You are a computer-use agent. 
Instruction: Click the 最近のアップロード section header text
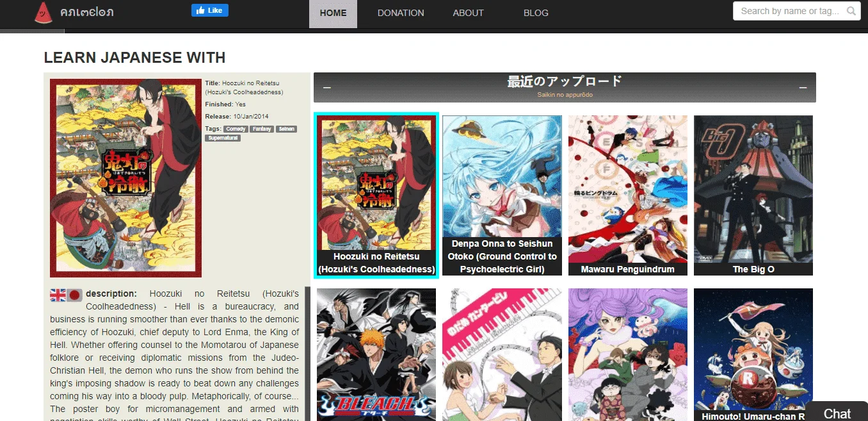pos(565,81)
